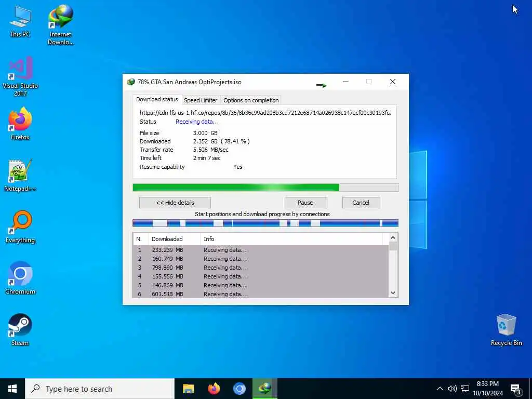Open File Explorer from taskbar
The image size is (532, 399).
click(x=188, y=389)
